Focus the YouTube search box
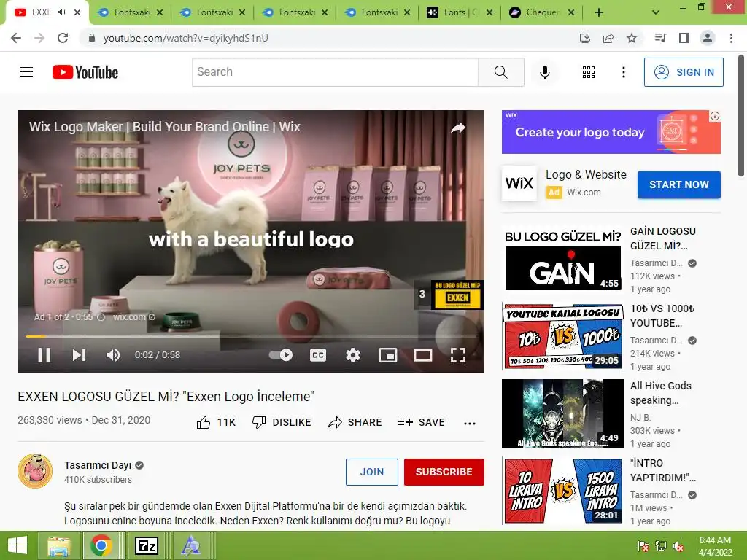 [336, 72]
